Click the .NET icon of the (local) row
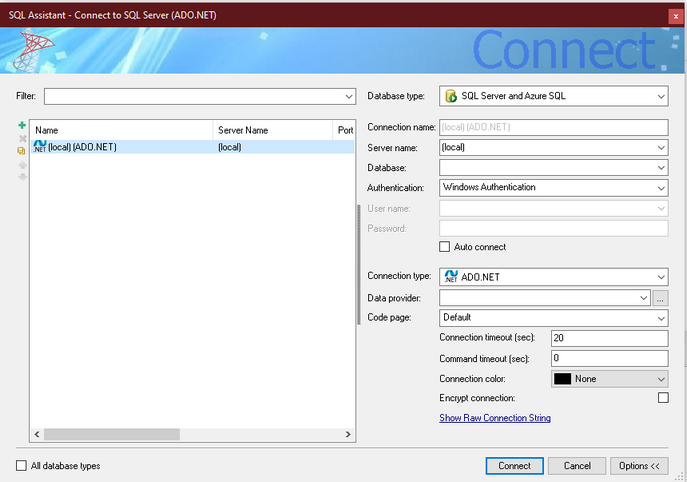 point(40,146)
